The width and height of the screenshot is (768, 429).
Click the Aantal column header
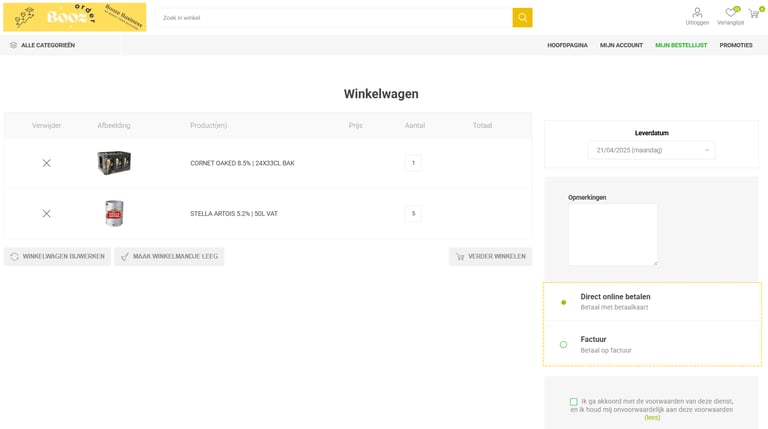(414, 125)
